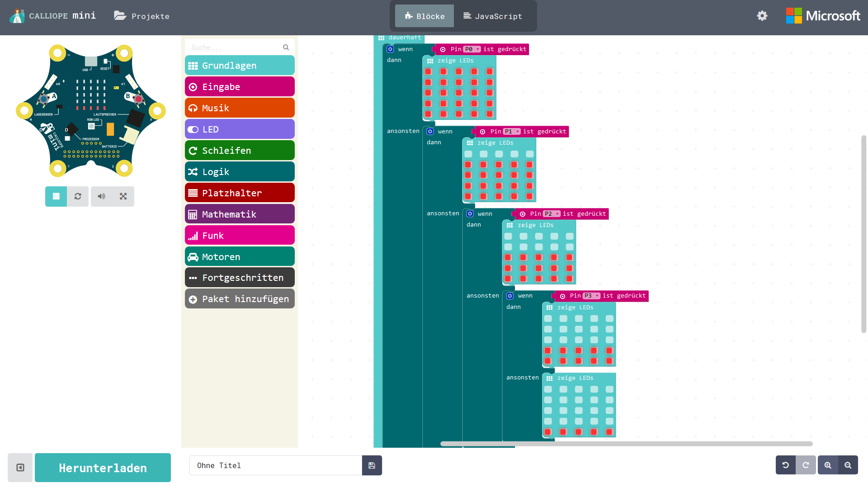The width and height of the screenshot is (868, 483).
Task: Toggle bottom-left LED in P3 zeige LEDs block
Action: pyautogui.click(x=548, y=361)
